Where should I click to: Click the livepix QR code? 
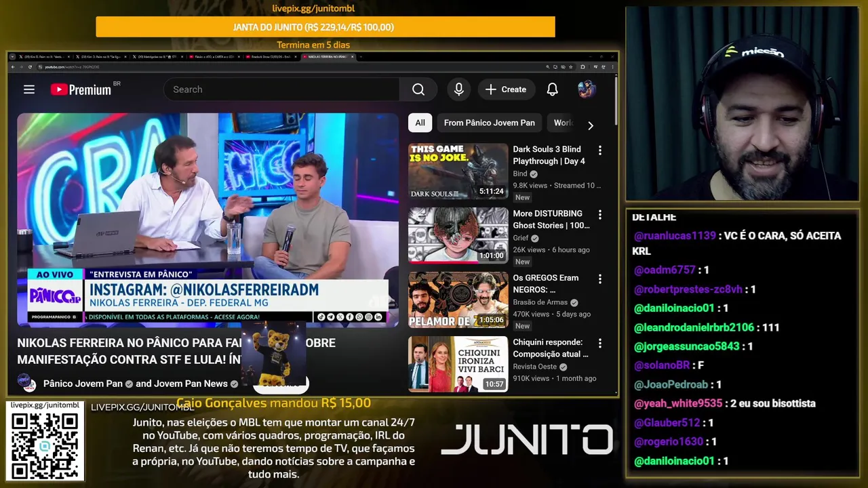[45, 445]
